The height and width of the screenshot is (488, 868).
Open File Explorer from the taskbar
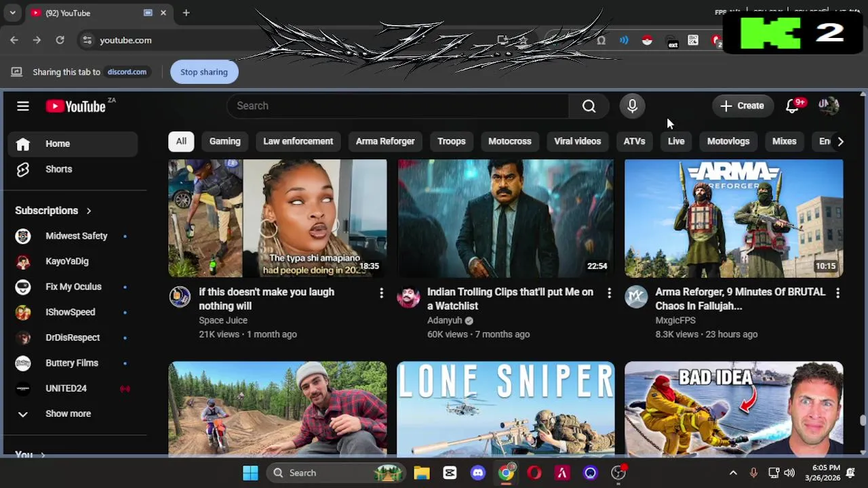tap(422, 473)
